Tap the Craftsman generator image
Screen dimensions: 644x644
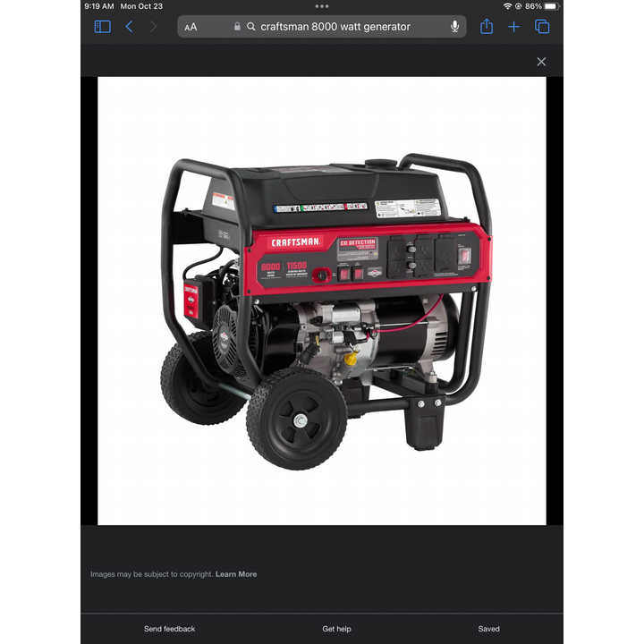pyautogui.click(x=322, y=301)
